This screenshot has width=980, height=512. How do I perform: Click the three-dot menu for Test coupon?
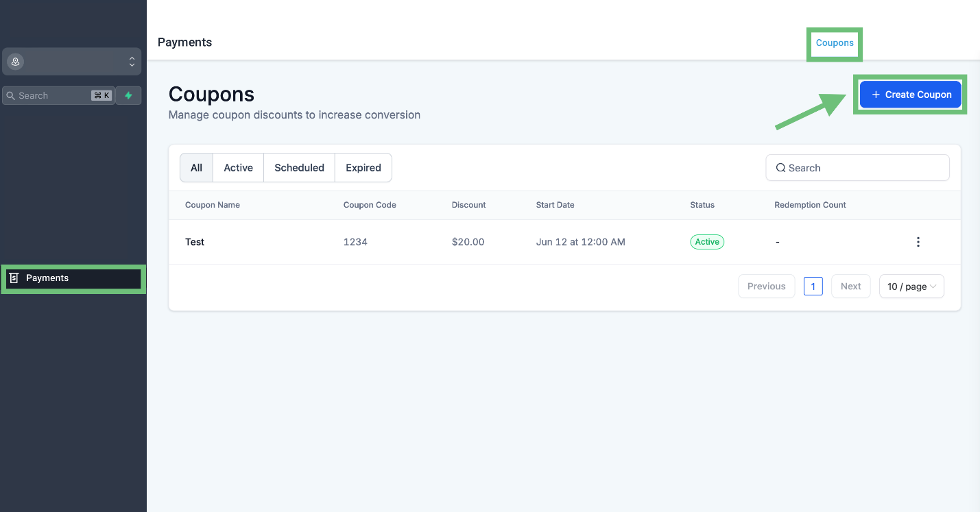918,242
